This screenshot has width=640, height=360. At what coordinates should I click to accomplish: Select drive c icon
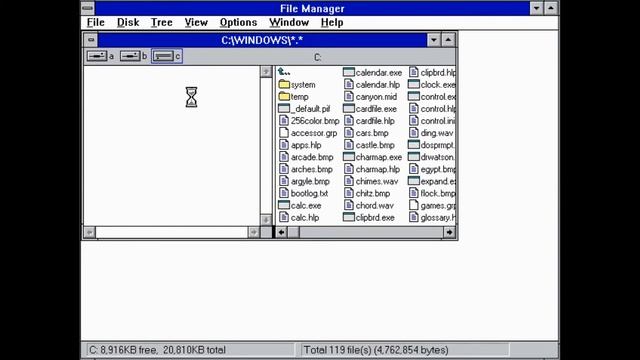coord(163,56)
